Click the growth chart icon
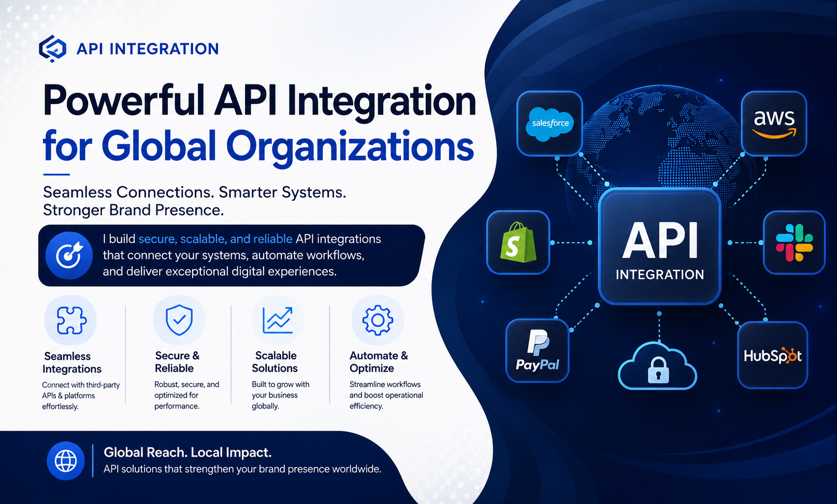837x504 pixels. coord(278,320)
